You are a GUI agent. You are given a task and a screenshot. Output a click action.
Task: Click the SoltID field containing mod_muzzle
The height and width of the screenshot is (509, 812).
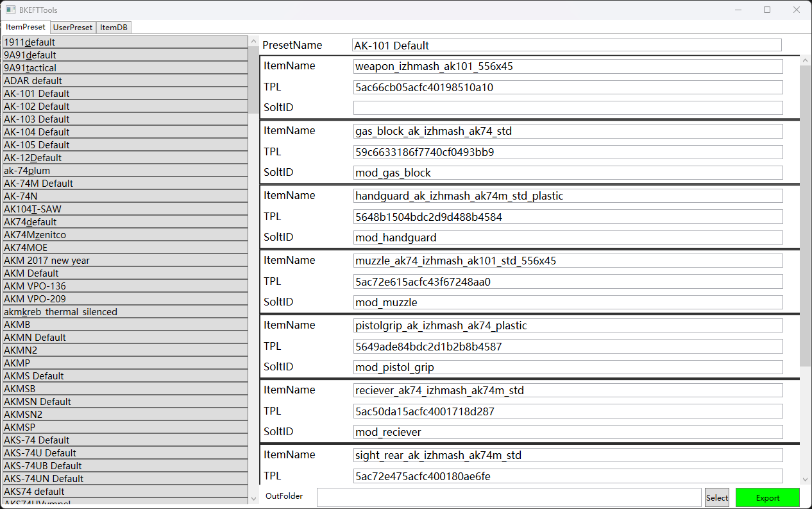pyautogui.click(x=568, y=302)
